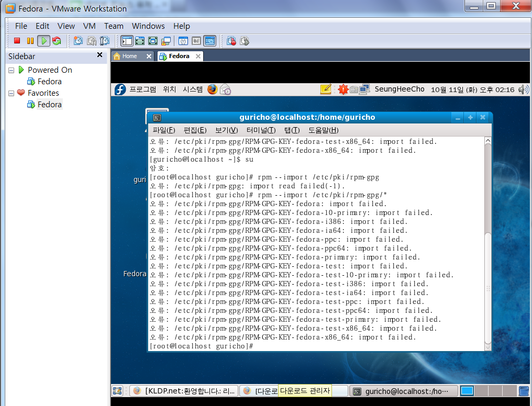The width and height of the screenshot is (532, 406).
Task: Launch Firefox from the GNOME panel
Action: [213, 89]
